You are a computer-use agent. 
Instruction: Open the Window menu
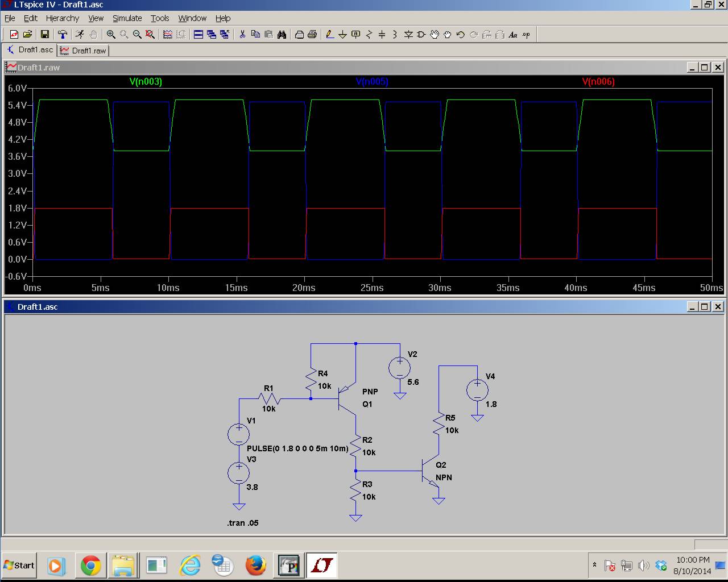[192, 18]
